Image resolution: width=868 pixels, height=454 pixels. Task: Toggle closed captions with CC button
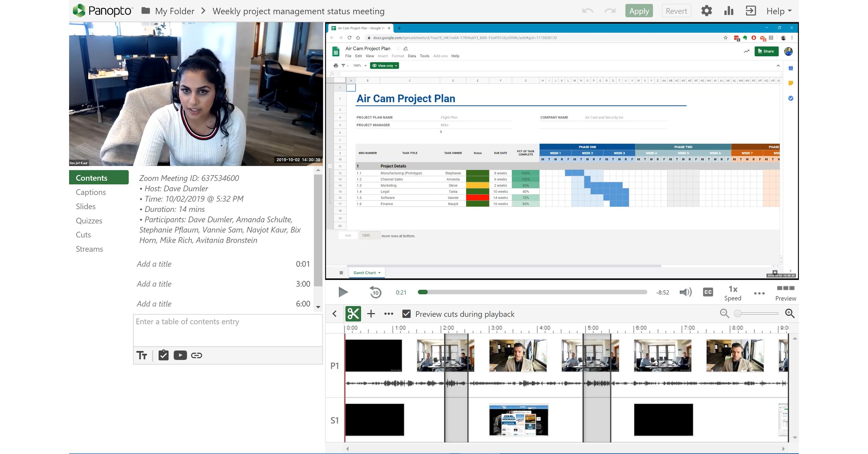click(x=708, y=292)
